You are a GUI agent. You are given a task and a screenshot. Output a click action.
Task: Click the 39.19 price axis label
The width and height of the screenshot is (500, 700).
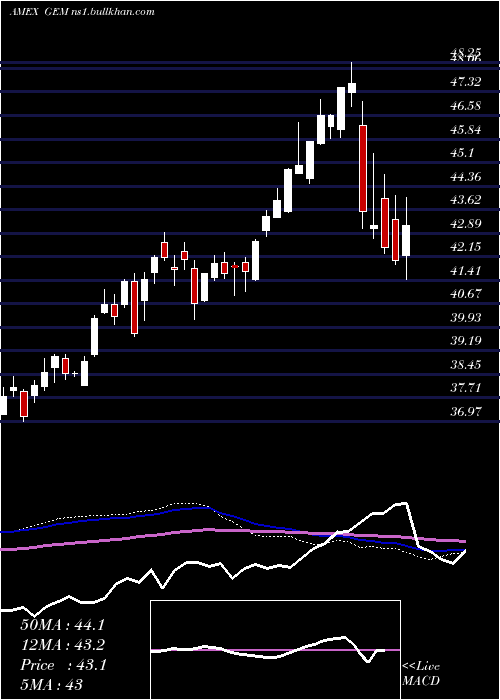click(x=466, y=341)
